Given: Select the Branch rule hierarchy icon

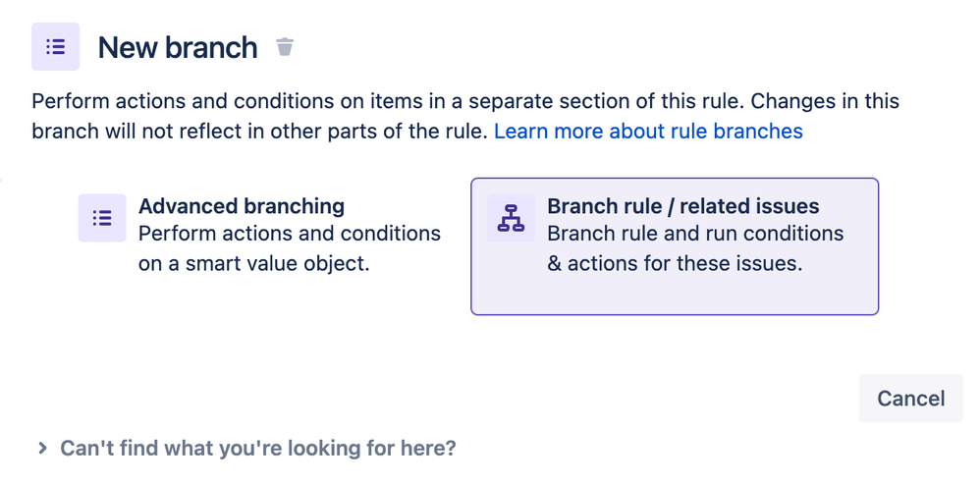Looking at the screenshot, I should tap(511, 218).
